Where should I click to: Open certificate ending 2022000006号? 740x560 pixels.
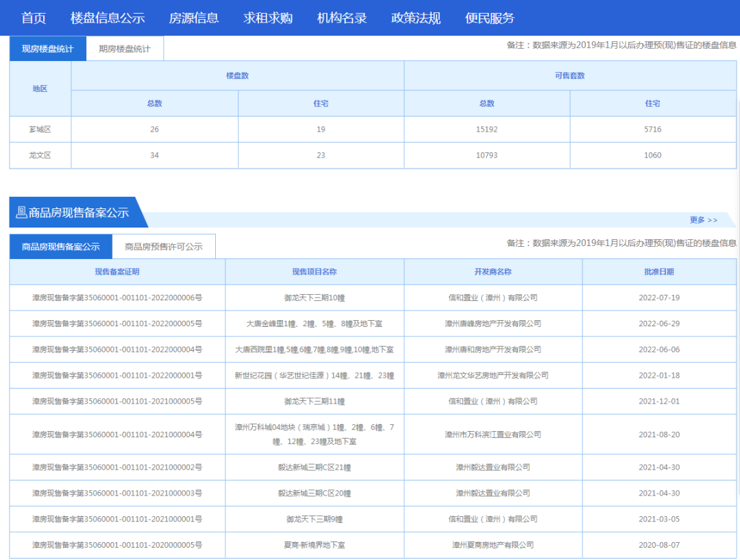pos(117,298)
